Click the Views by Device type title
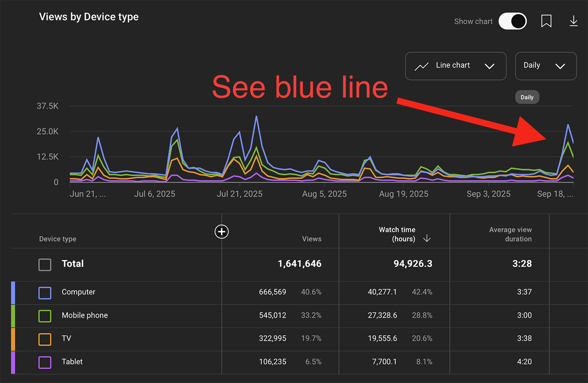The height and width of the screenshot is (383, 588). pos(89,17)
